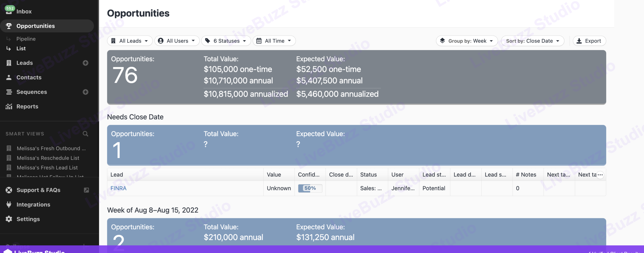Click the plus icon next to Leads
This screenshot has width=644, height=253.
(x=86, y=63)
